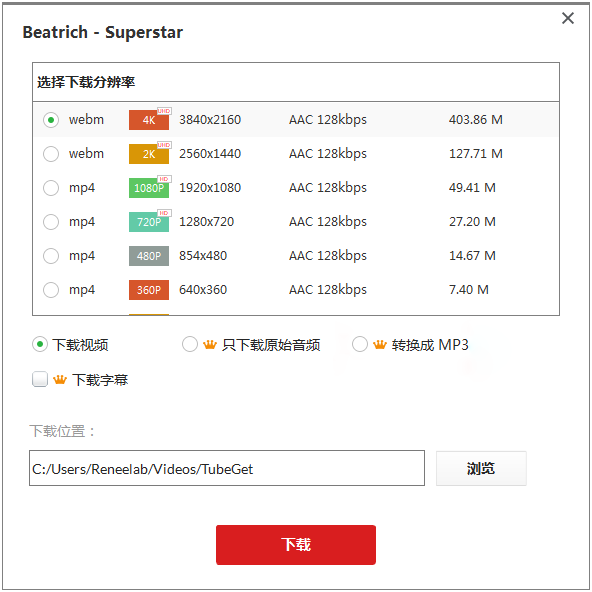
Task: Click crown icon beside convert to MP3
Action: [380, 344]
